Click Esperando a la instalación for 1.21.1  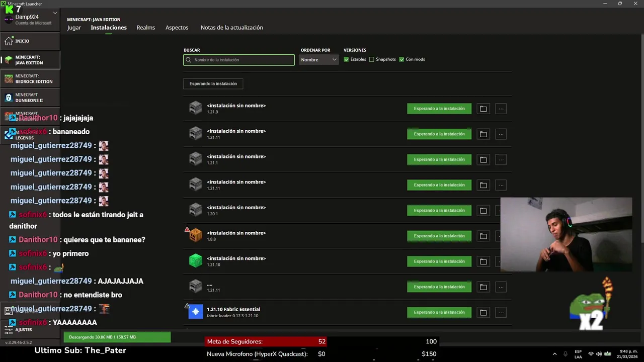tap(439, 159)
